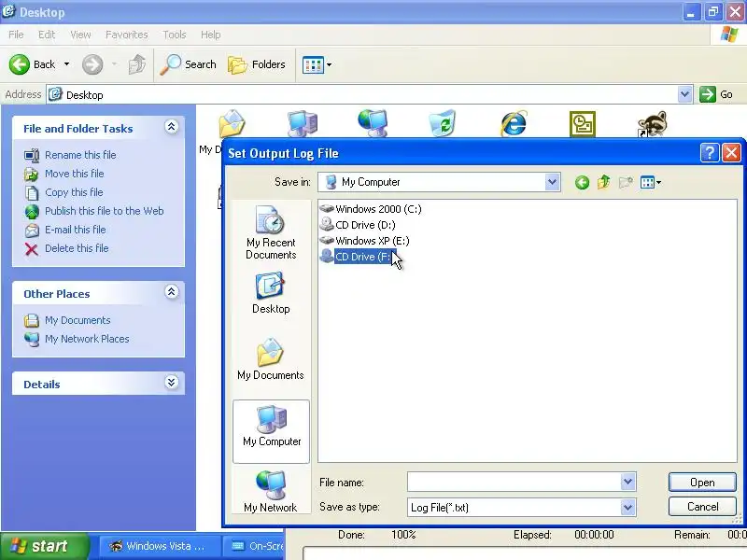Open the Back history dropdown arrow
747x560 pixels.
pyautogui.click(x=66, y=64)
